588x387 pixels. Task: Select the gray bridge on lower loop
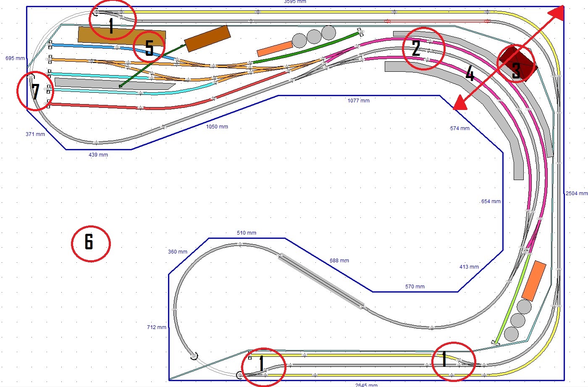point(320,281)
